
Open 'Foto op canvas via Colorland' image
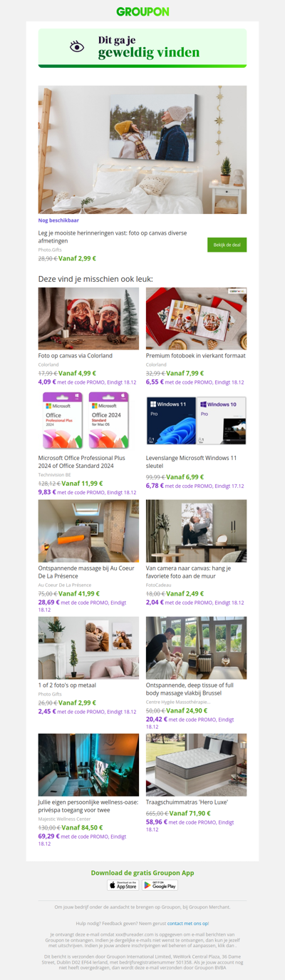(x=88, y=319)
